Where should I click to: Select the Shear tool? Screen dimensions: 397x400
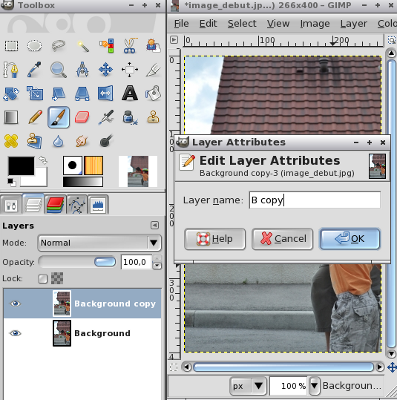click(59, 93)
